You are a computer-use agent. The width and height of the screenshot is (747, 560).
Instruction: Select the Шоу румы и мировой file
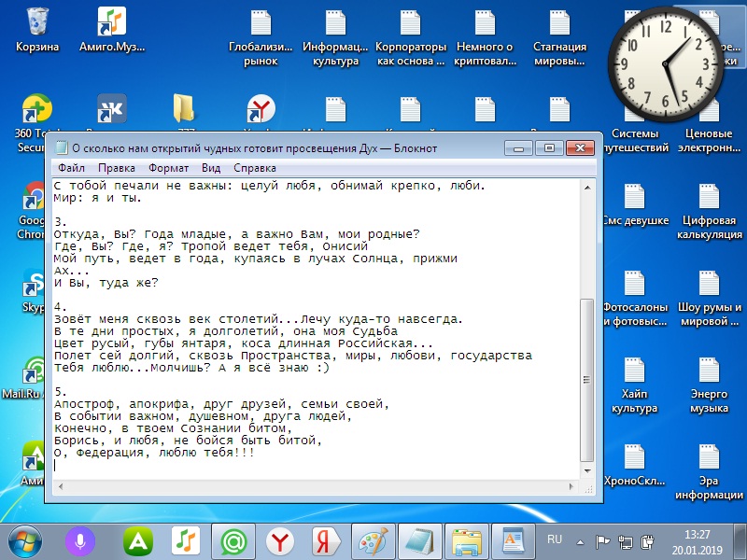coord(709,299)
